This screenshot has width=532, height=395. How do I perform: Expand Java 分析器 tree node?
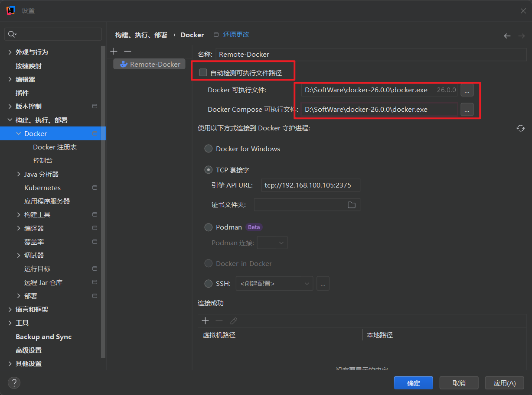pos(19,174)
